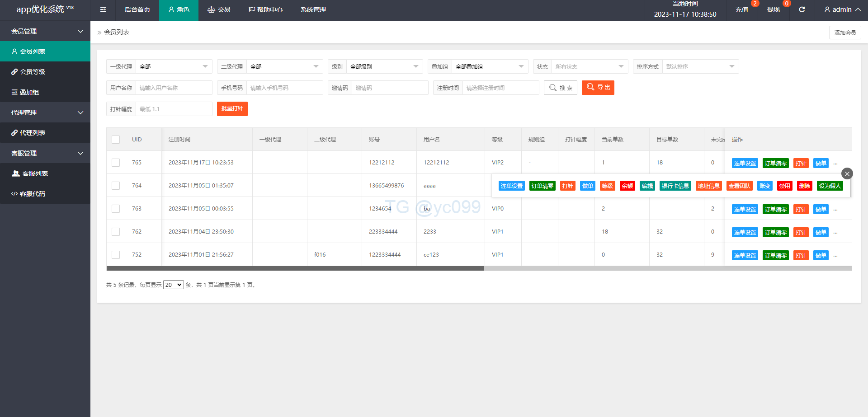Click the orange export button
This screenshot has width=868, height=417.
598,88
